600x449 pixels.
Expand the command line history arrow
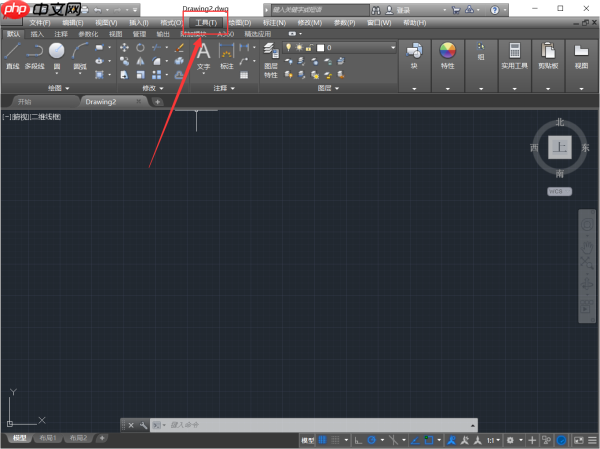tap(473, 425)
